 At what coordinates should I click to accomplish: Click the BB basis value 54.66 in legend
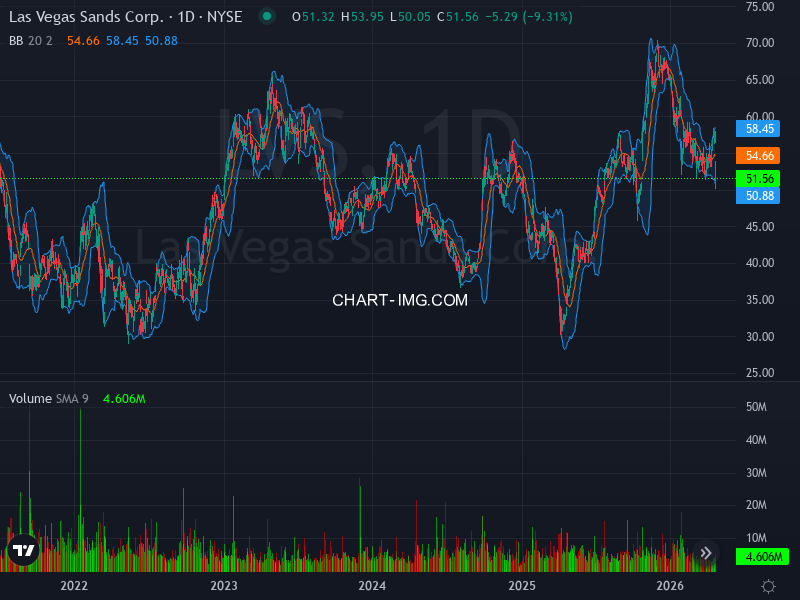pos(83,41)
